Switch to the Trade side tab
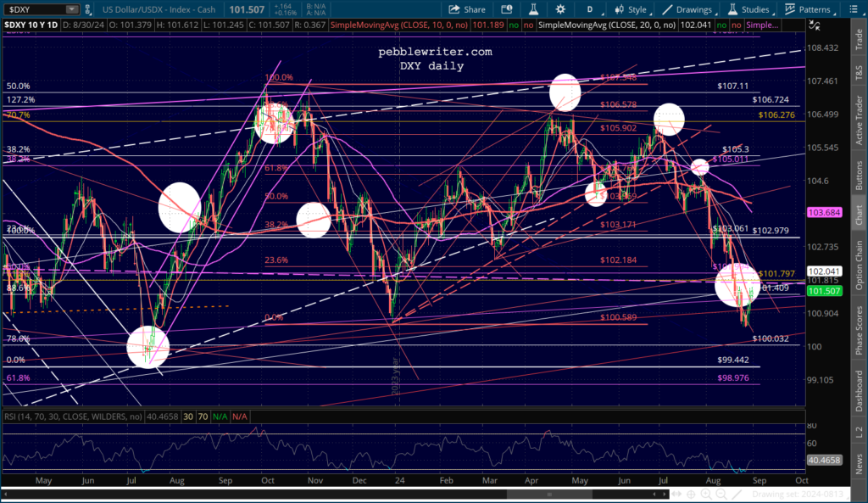Image resolution: width=868 pixels, height=503 pixels. [859, 39]
